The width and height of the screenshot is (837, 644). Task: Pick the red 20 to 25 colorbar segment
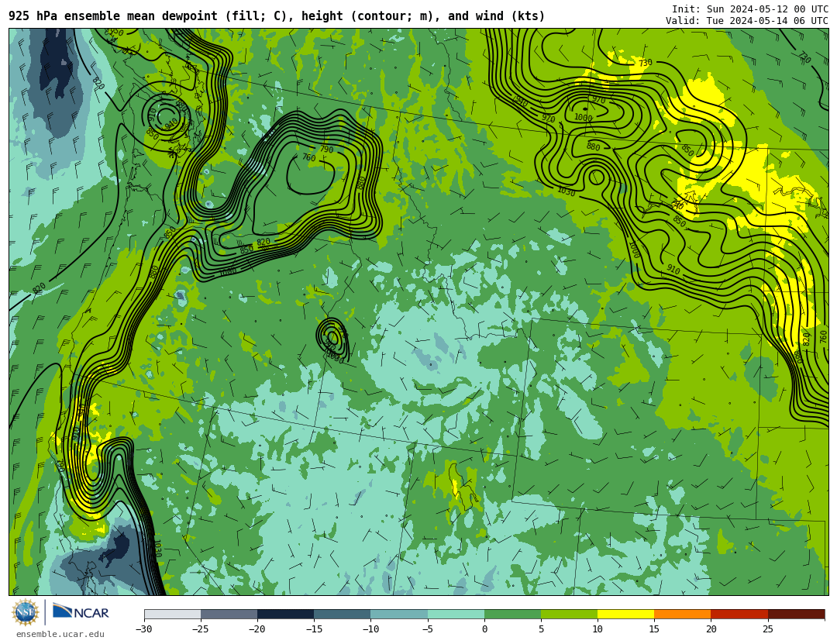click(739, 615)
